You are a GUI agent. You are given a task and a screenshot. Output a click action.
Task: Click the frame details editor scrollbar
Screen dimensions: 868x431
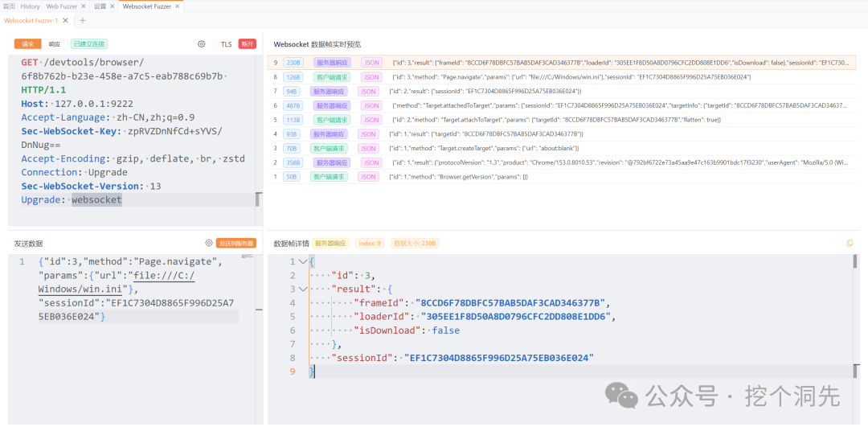click(855, 316)
